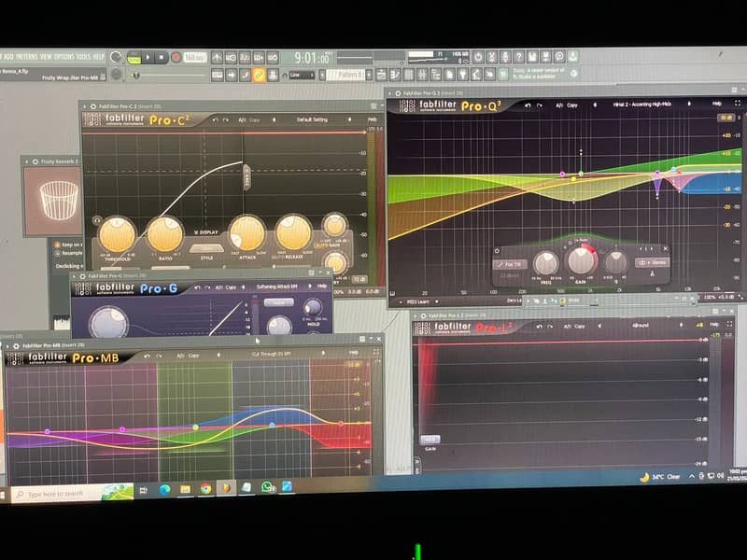Open the playlist view icon
The height and width of the screenshot is (560, 747).
[x=381, y=75]
